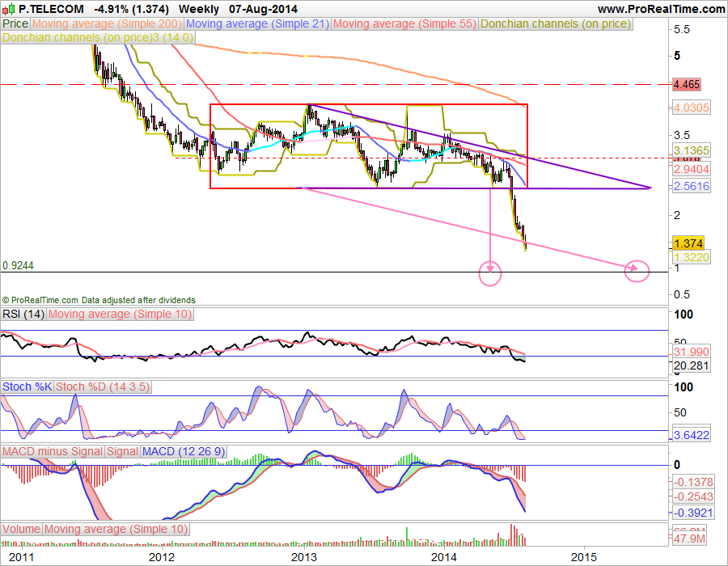Click the 1.3220 Donchian value tag

point(692,257)
